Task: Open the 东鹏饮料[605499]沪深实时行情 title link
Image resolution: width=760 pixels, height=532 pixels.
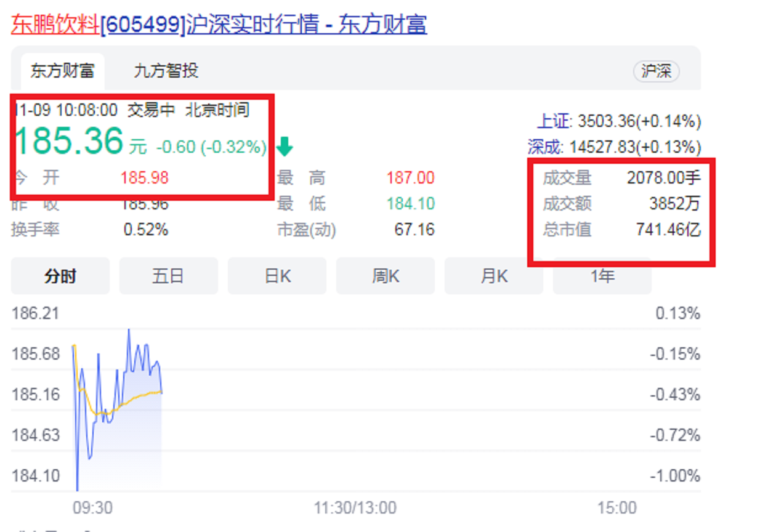Action: pyautogui.click(x=219, y=25)
